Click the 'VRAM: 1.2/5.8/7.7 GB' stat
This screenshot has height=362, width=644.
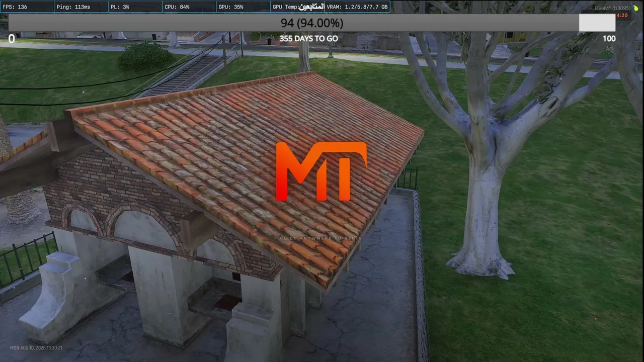pos(357,7)
